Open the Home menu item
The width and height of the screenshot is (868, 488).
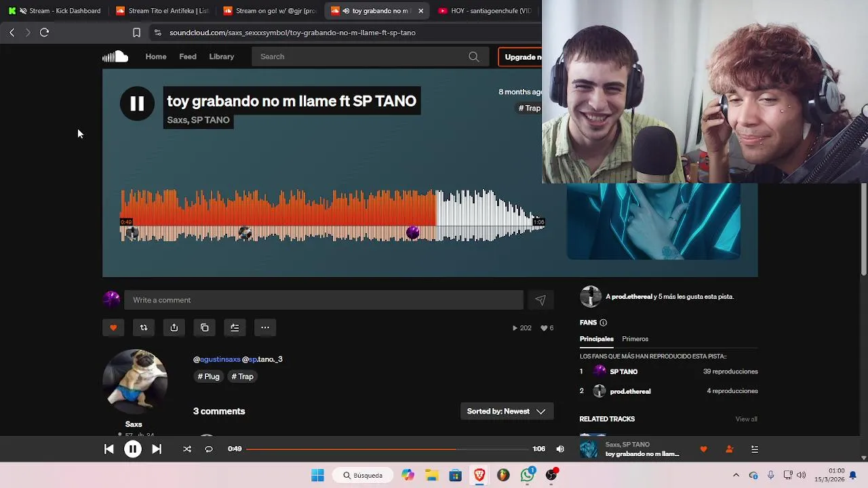point(156,56)
